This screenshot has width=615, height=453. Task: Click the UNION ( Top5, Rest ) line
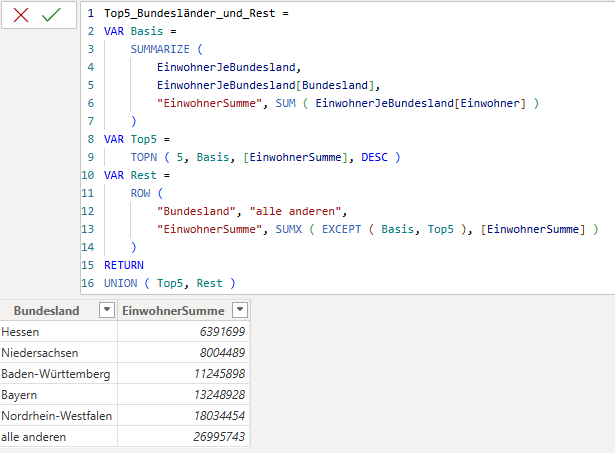coord(163,283)
